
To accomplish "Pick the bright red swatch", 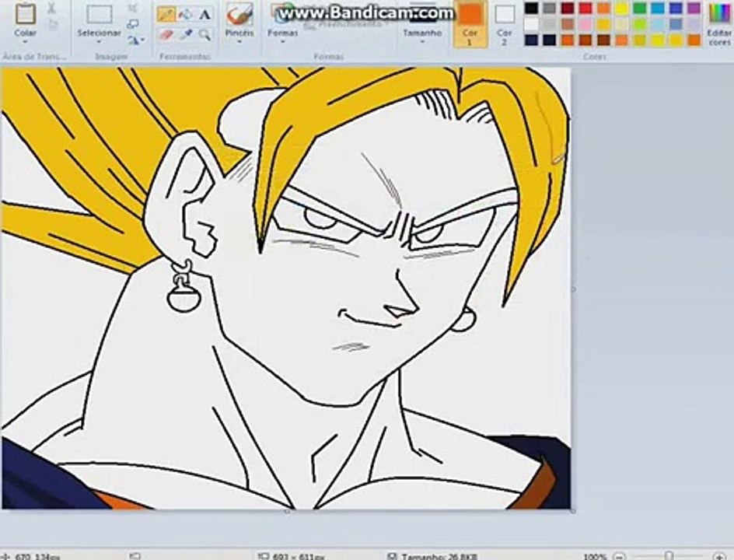I will [x=585, y=8].
